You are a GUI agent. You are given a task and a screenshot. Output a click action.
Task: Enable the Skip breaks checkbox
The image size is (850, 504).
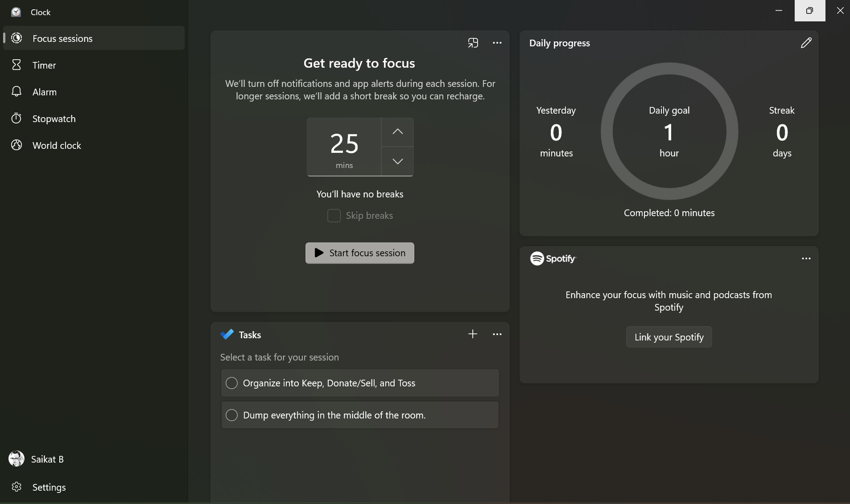pyautogui.click(x=334, y=216)
